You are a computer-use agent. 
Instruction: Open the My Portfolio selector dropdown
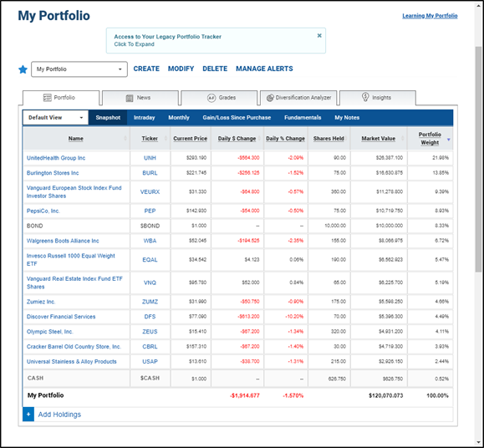[x=79, y=69]
